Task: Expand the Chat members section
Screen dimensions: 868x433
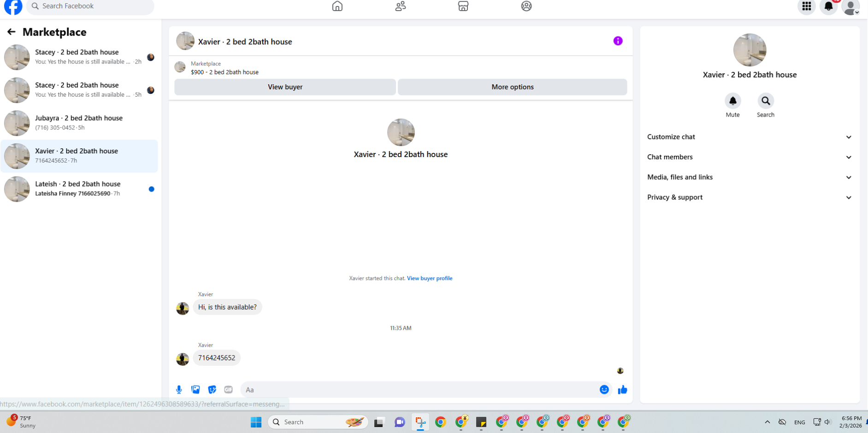Action: (x=750, y=157)
